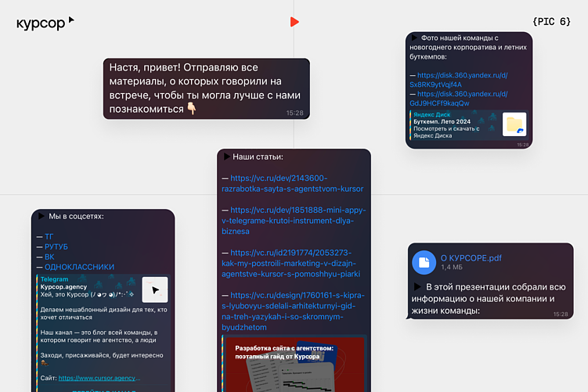Open second Yandex Disk link GdJ9HCFf9kaqQw
The image size is (588, 392).
(459, 99)
